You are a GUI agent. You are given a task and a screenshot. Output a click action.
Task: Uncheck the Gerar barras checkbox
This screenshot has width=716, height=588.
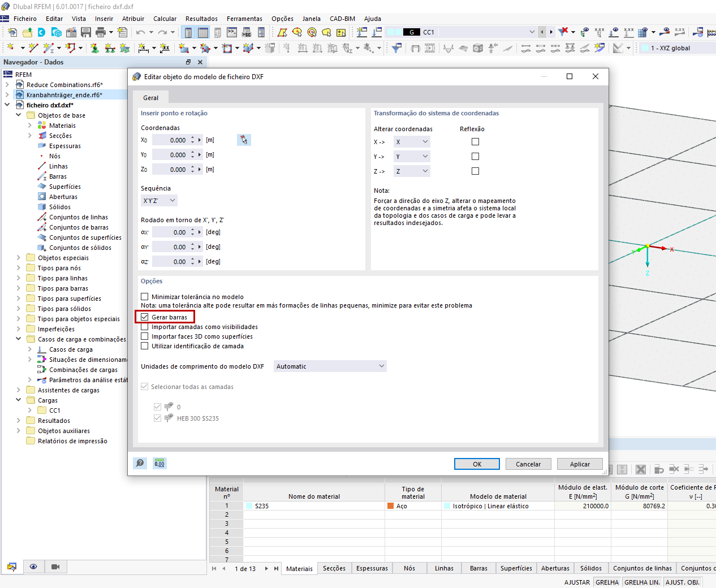144,317
